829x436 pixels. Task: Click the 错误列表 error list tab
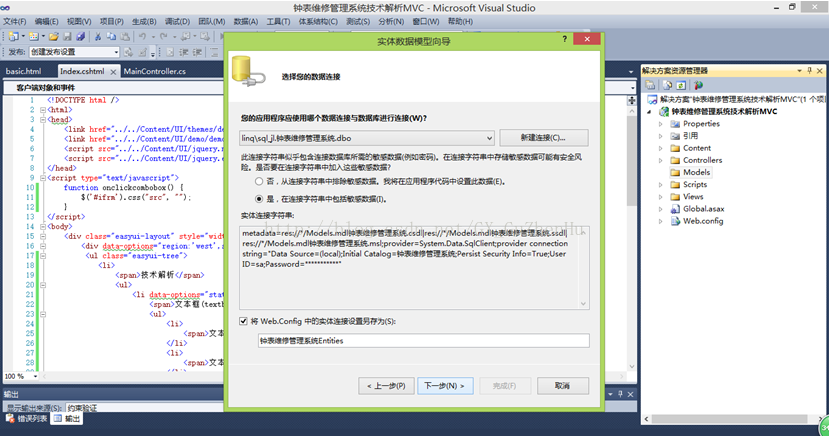[26, 419]
